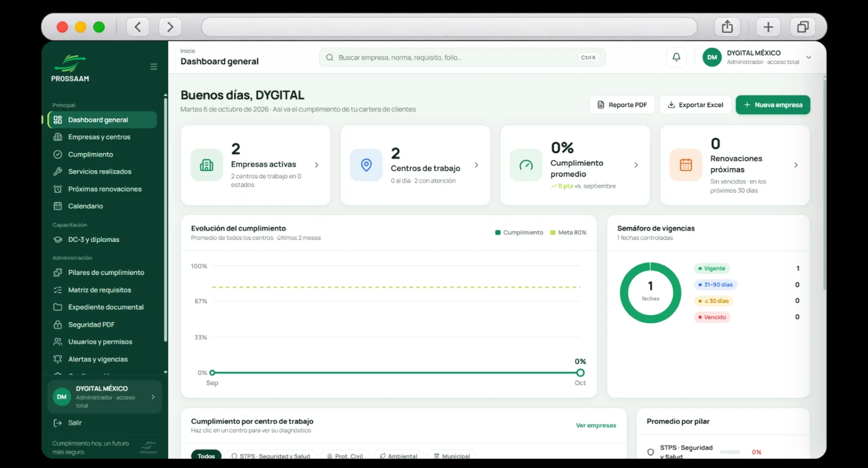Click the Alertas y vigencias bell icon
868x468 pixels.
pos(58,360)
